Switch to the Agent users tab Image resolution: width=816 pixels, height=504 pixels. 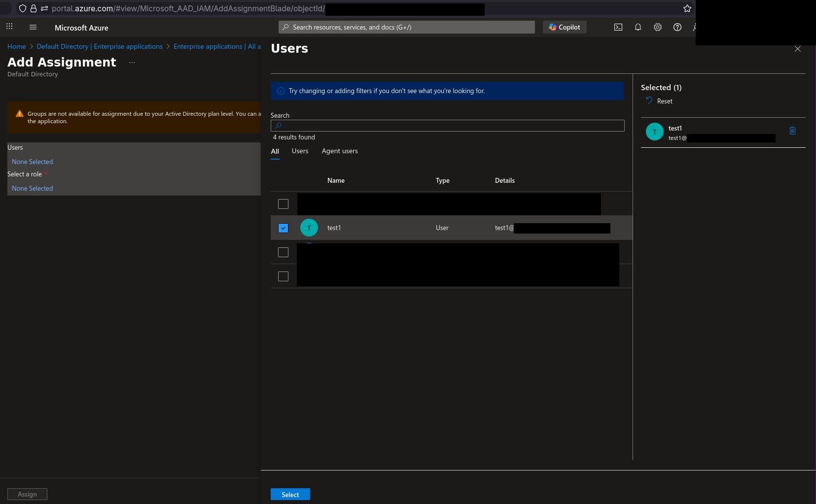(339, 151)
